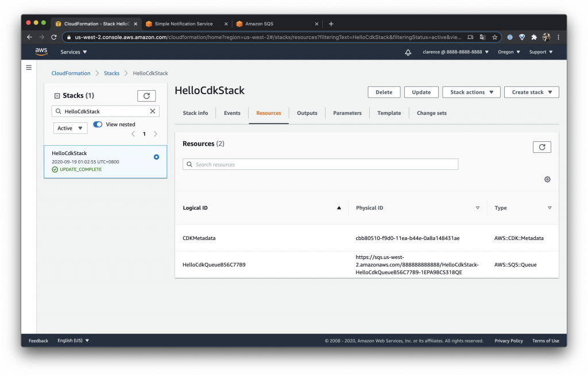
Task: Refresh the Resources table
Action: pos(542,147)
